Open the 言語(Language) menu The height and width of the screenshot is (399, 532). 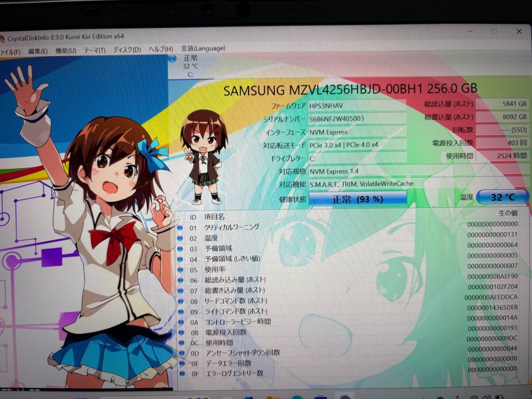click(203, 48)
